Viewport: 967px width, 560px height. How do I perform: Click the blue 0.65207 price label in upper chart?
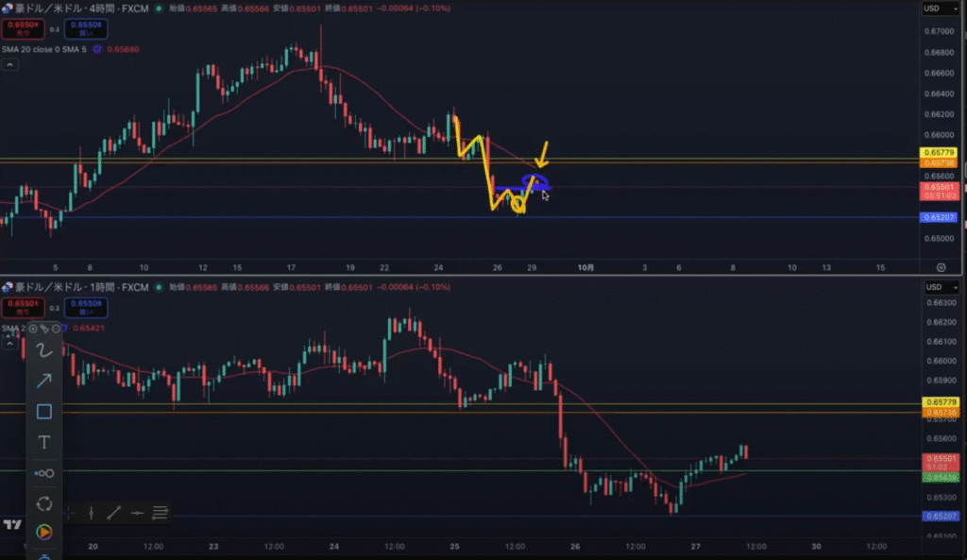click(939, 217)
